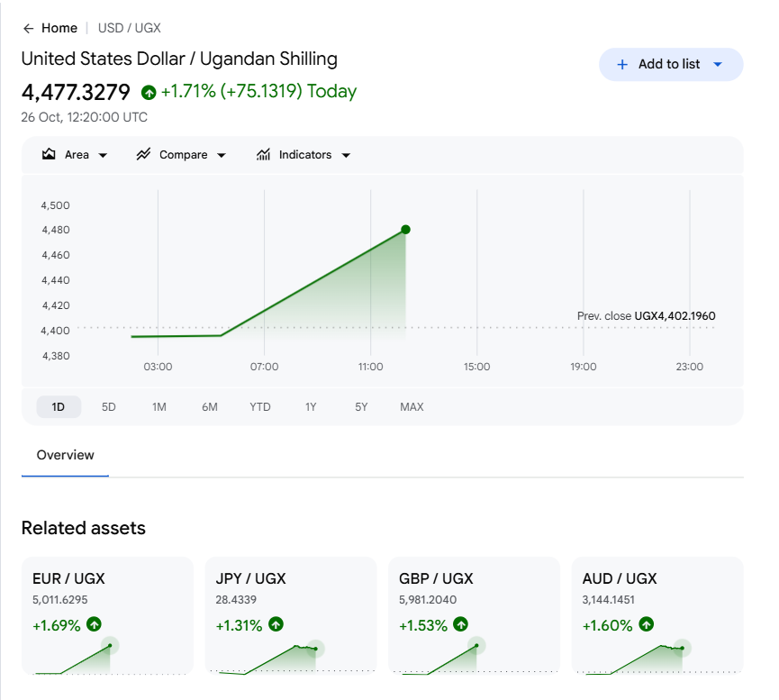Viewport: 779px width, 700px height.
Task: Click the +1.71% (+75.1319) Today text
Action: pos(258,92)
